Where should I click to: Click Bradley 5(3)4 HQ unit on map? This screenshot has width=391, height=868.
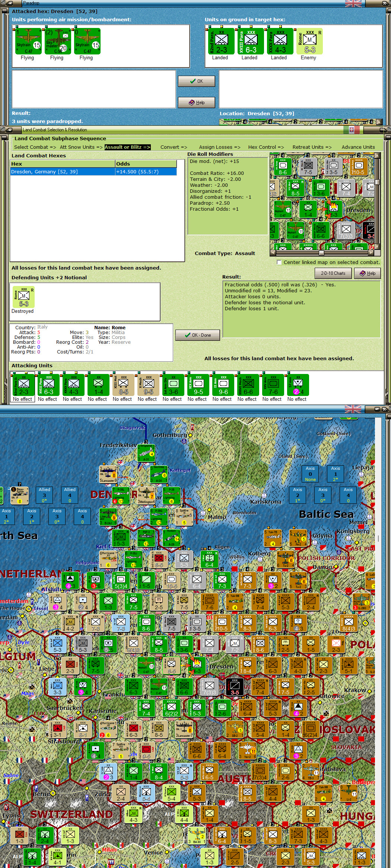[121, 581]
